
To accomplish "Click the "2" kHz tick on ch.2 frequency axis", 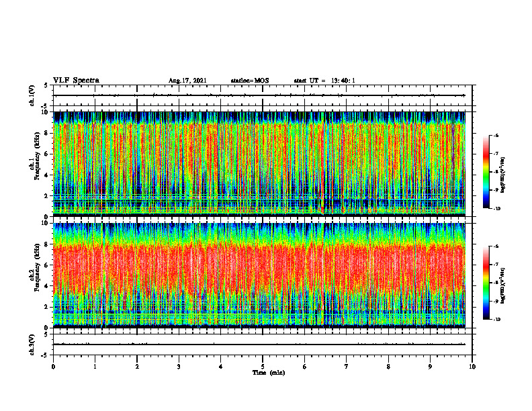I will click(47, 307).
